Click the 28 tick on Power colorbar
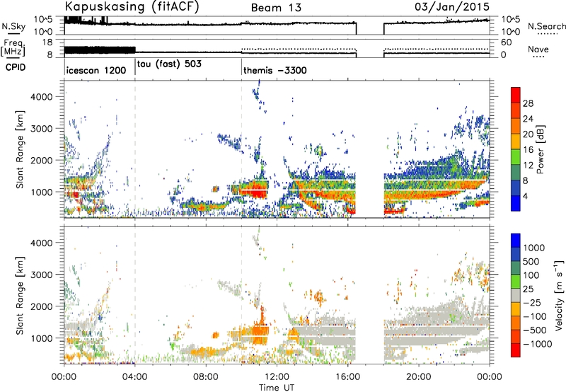This screenshot has height=392, width=566. (x=528, y=103)
